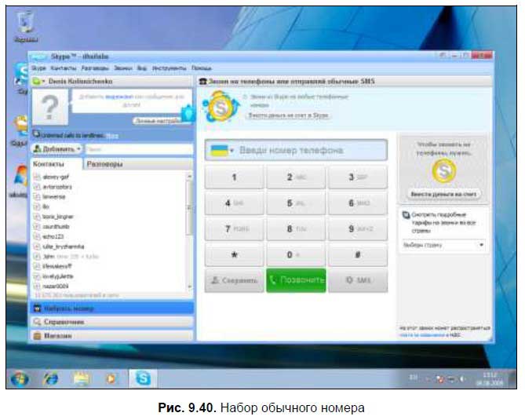Click the status icon beside echo123 contact

click(x=37, y=236)
